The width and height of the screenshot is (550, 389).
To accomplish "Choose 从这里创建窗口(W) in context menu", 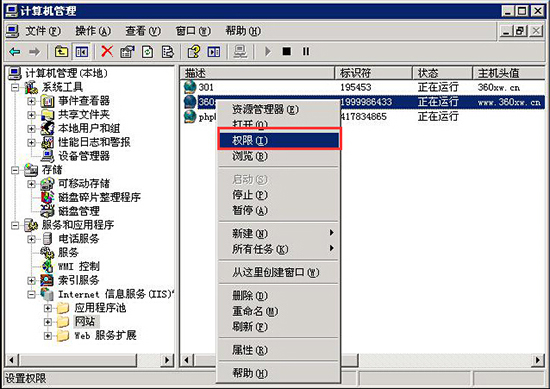I will 279,272.
